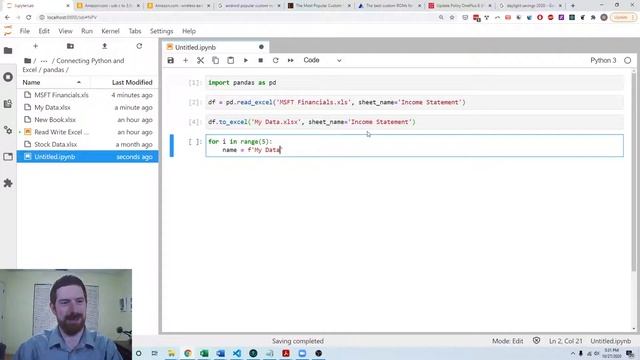Image resolution: width=640 pixels, height=360 pixels.
Task: Click the localhost address bar
Action: [237, 18]
